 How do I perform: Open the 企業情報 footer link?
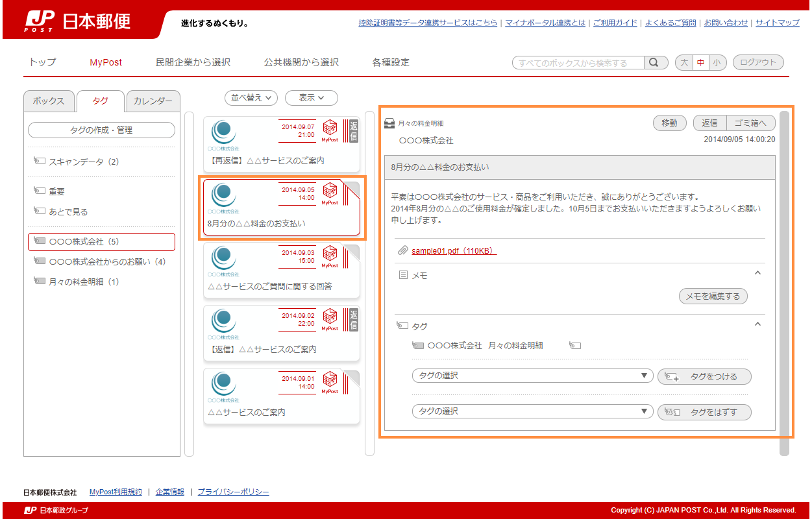click(170, 492)
